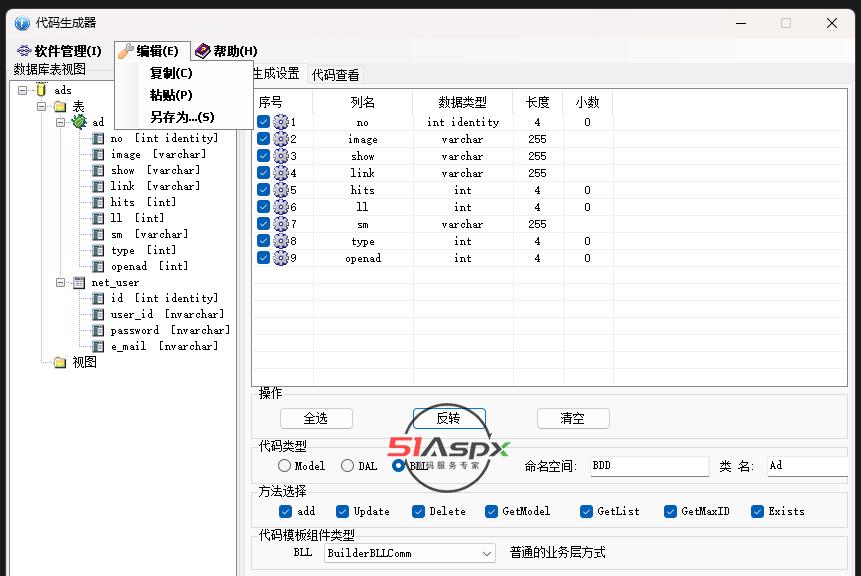Toggle the GetList method checkbox
The image size is (861, 576).
586,511
